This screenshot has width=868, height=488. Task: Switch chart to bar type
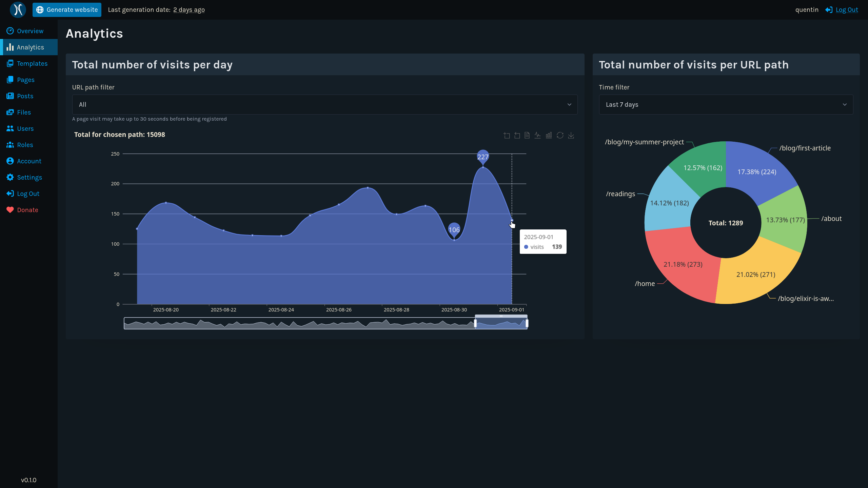point(549,136)
